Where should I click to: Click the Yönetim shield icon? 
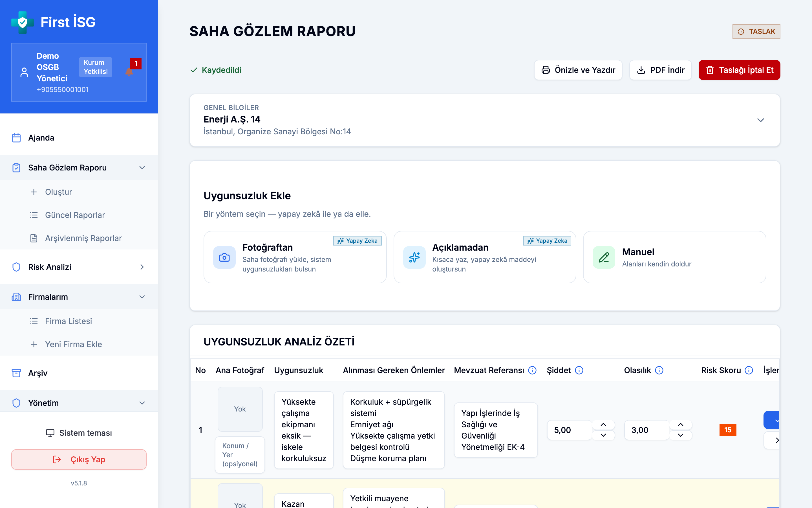click(x=16, y=403)
